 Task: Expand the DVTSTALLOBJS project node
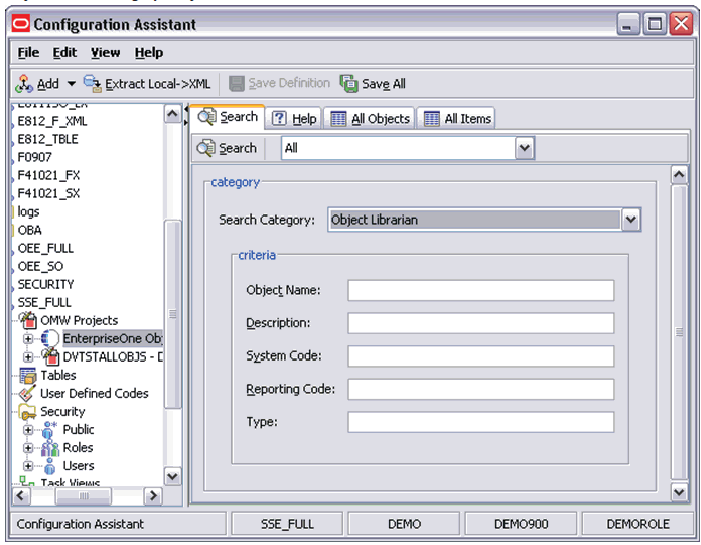click(x=28, y=357)
